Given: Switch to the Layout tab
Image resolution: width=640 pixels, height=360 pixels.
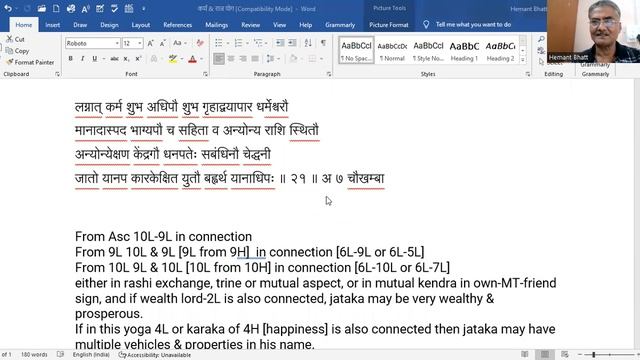Looking at the screenshot, I should [x=141, y=25].
